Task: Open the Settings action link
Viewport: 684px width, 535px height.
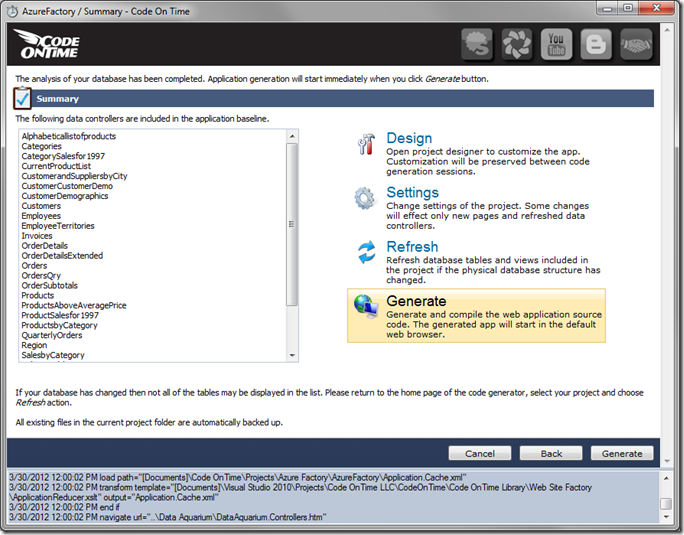Action: point(413,192)
